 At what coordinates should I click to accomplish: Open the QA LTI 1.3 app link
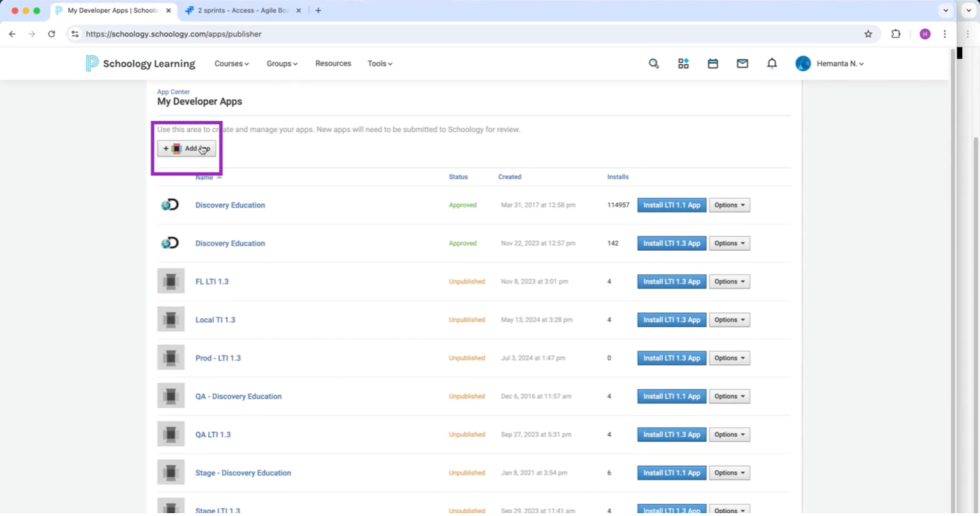(x=213, y=435)
